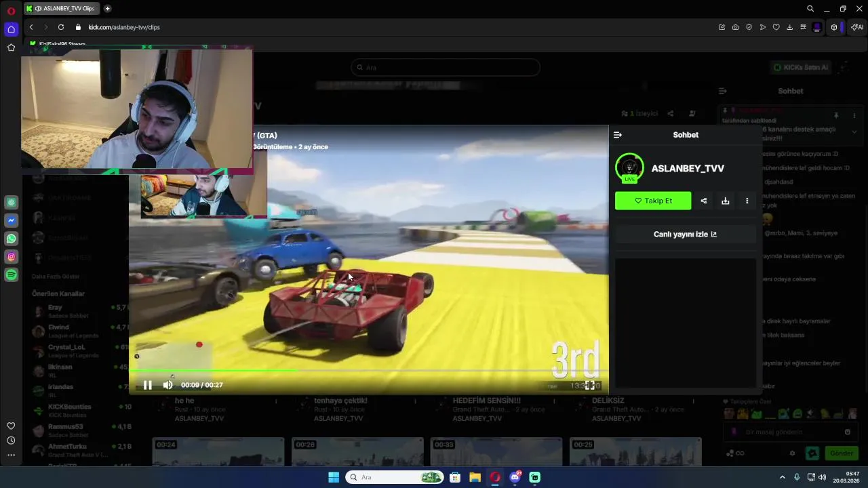Open extensions cube icon

click(834, 27)
